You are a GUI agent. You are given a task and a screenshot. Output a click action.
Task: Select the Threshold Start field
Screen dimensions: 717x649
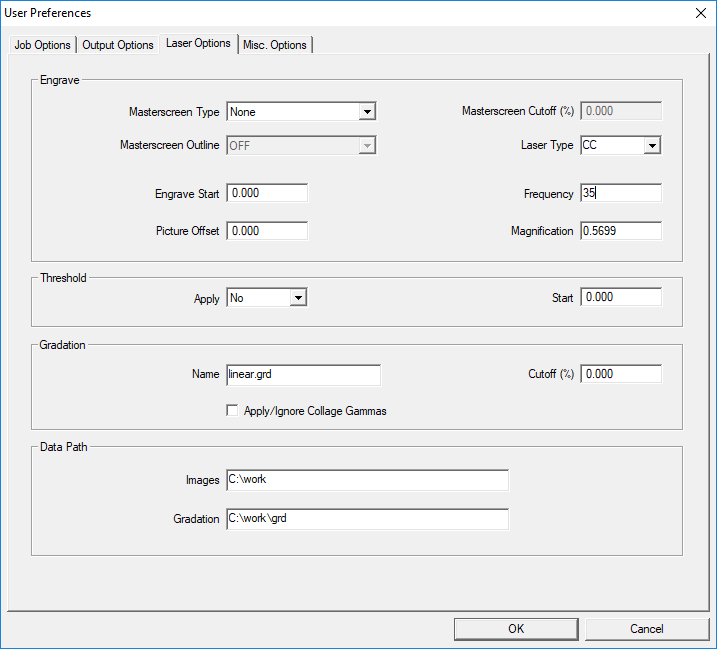621,297
